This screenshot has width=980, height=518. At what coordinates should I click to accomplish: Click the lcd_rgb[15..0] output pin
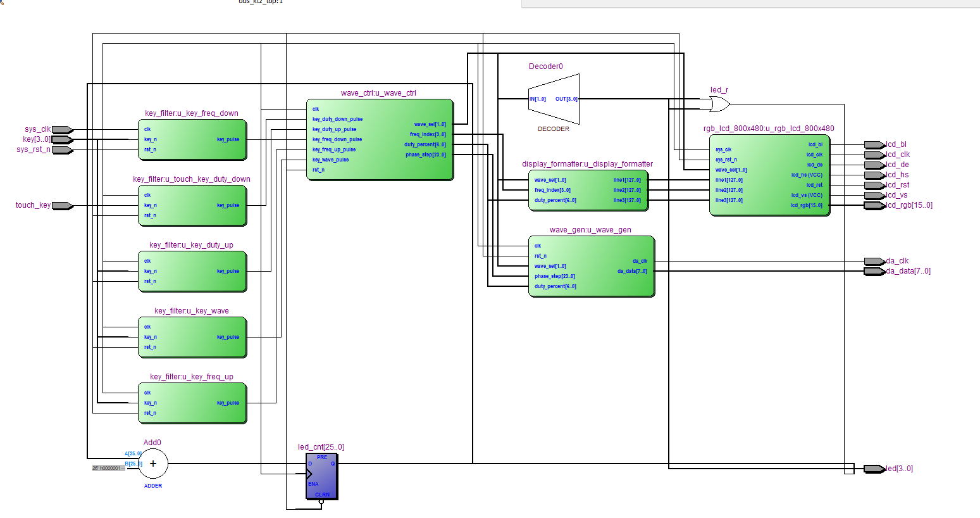(874, 205)
